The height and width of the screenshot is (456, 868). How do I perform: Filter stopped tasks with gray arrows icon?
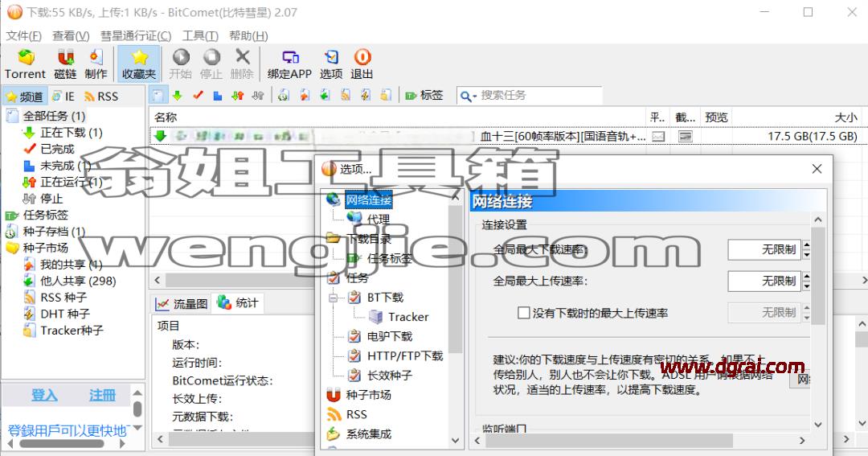(x=257, y=95)
